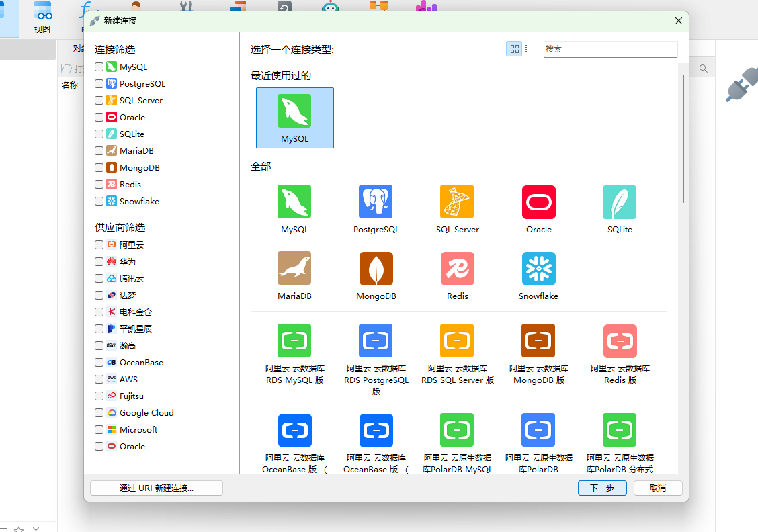The image size is (758, 532).
Task: Tick the 阿里云 vendor filter checkbox
Action: pyautogui.click(x=99, y=245)
